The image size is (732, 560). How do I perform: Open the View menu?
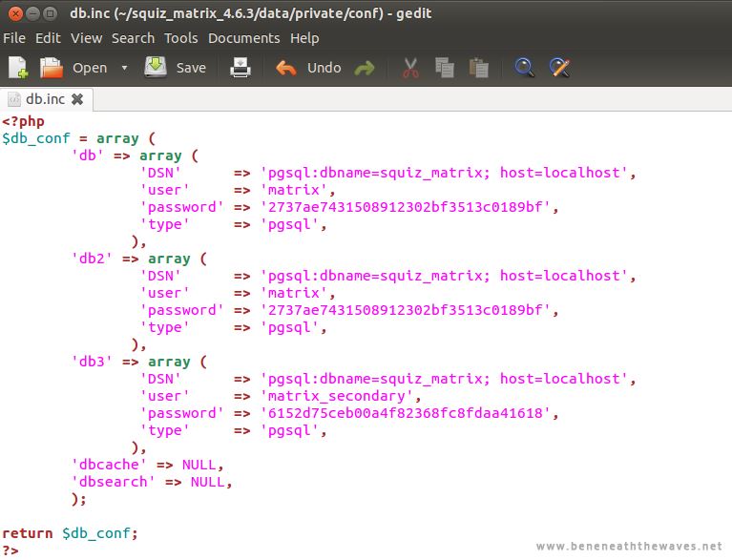(86, 38)
